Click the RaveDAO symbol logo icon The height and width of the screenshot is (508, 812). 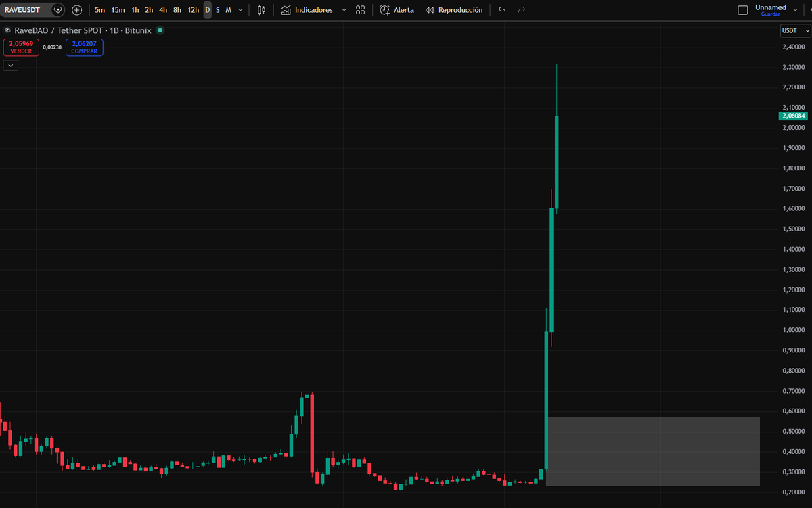click(x=7, y=30)
